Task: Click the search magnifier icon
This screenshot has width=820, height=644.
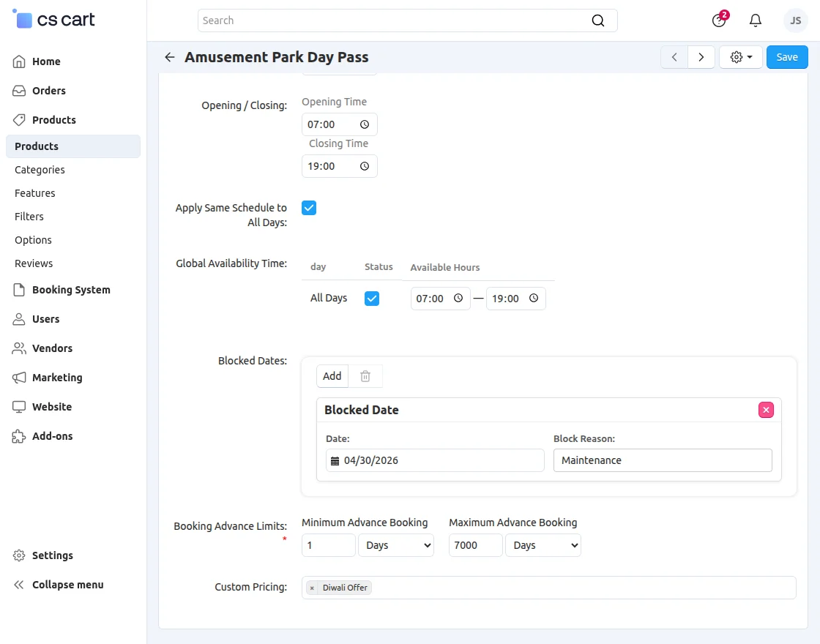Action: click(598, 20)
